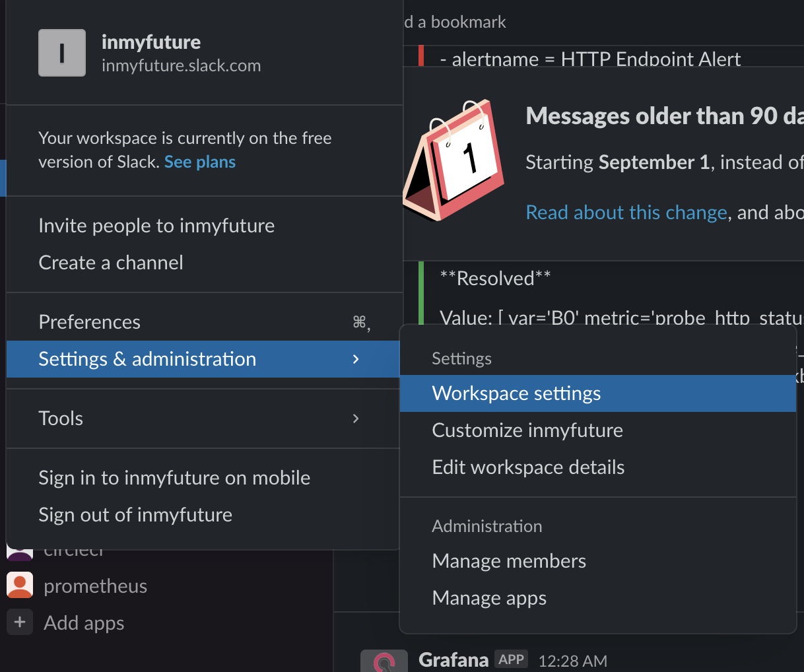The width and height of the screenshot is (804, 672).
Task: Click the 12:28 AM message timestamp
Action: click(573, 661)
